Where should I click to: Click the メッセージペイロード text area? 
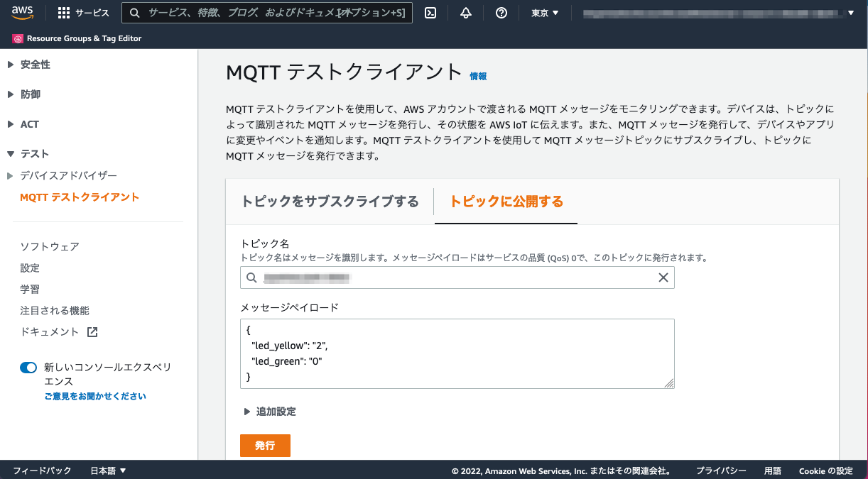click(456, 353)
